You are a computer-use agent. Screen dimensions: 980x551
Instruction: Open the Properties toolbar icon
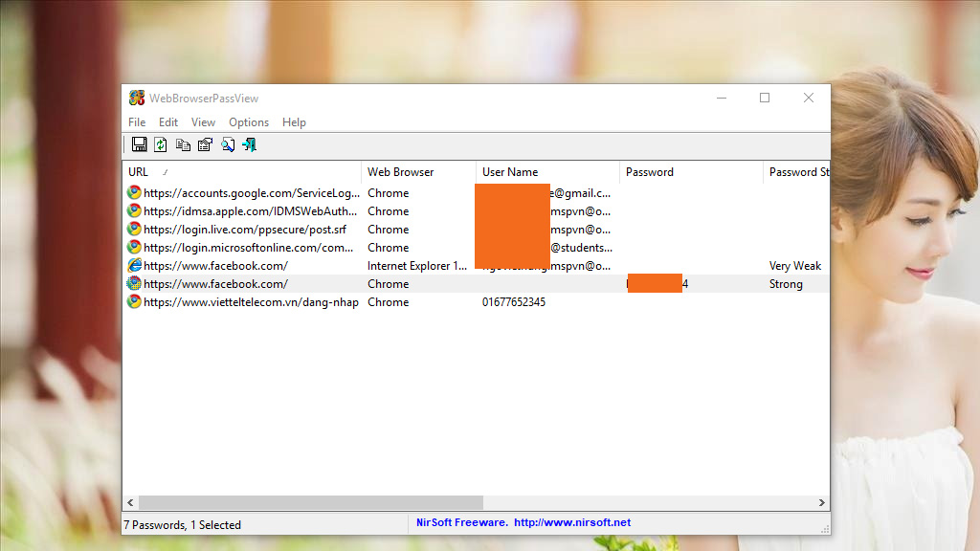205,145
